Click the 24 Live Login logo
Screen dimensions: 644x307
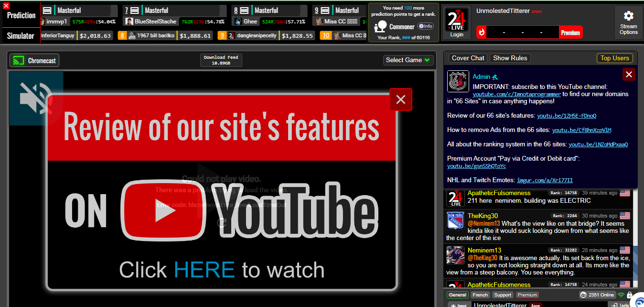pyautogui.click(x=457, y=23)
